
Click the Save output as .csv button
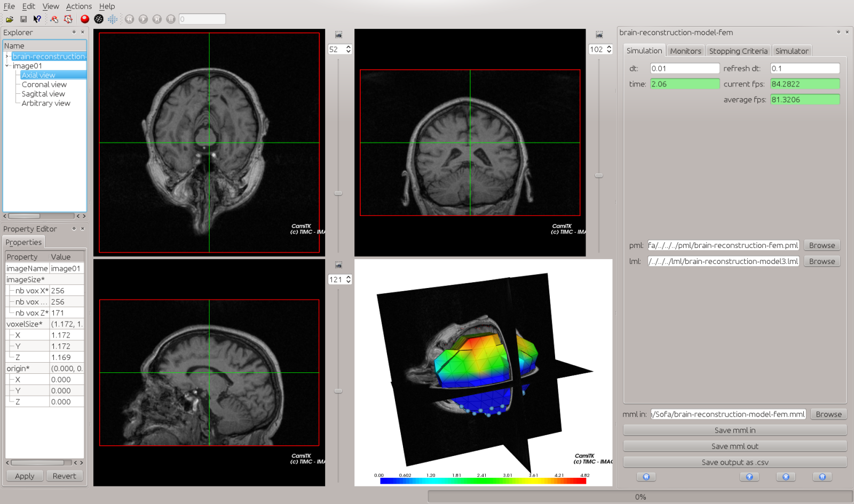(734, 462)
